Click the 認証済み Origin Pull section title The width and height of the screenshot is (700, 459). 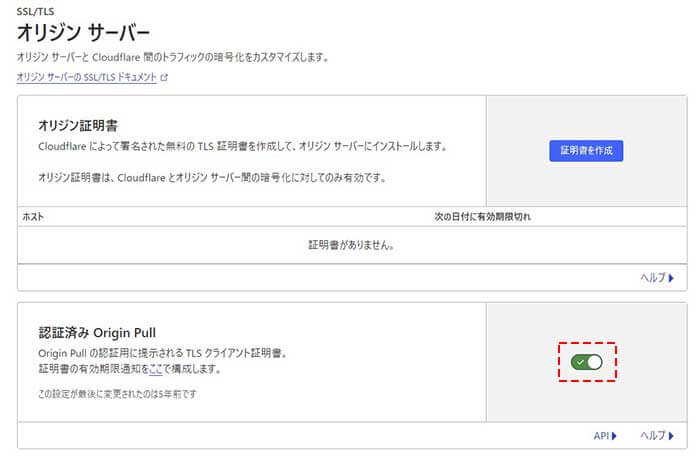coord(97,333)
